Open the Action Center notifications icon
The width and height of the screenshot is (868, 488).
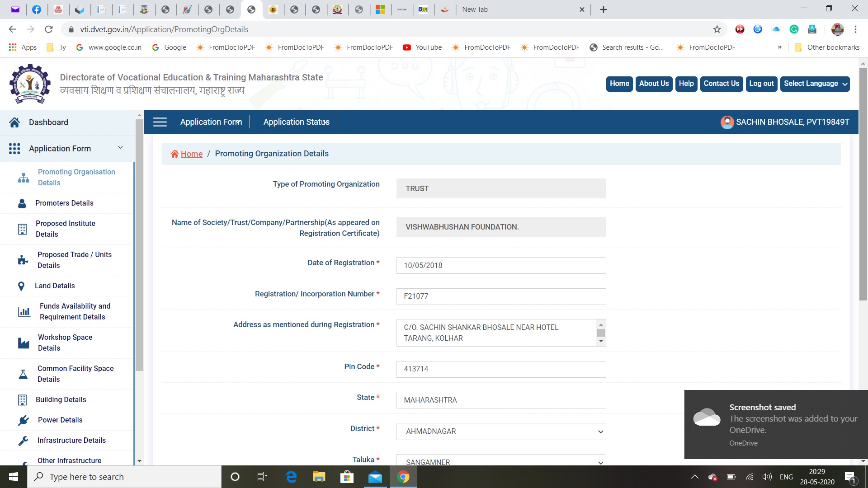(850, 477)
